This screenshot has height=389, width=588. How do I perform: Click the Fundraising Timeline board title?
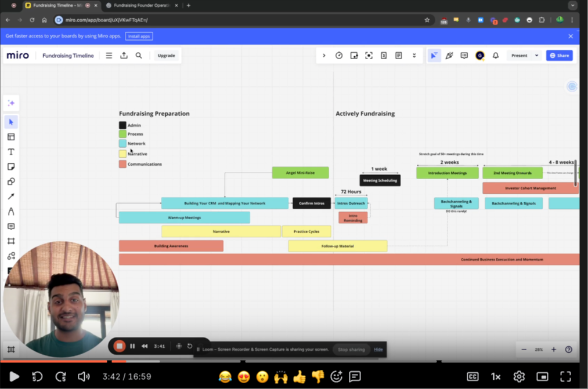68,56
